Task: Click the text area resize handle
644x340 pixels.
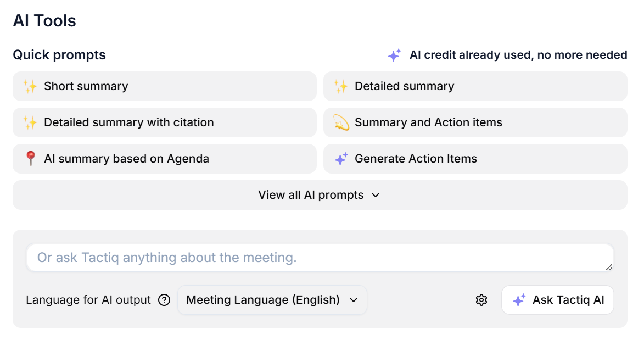Action: click(x=609, y=267)
